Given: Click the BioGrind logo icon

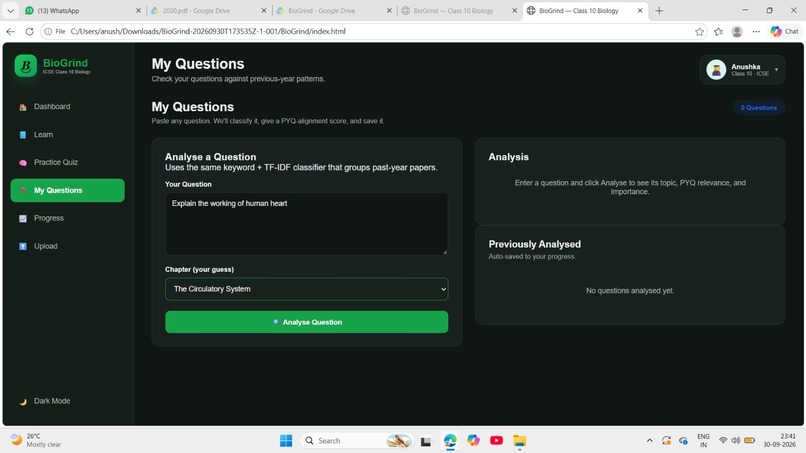Looking at the screenshot, I should [26, 66].
